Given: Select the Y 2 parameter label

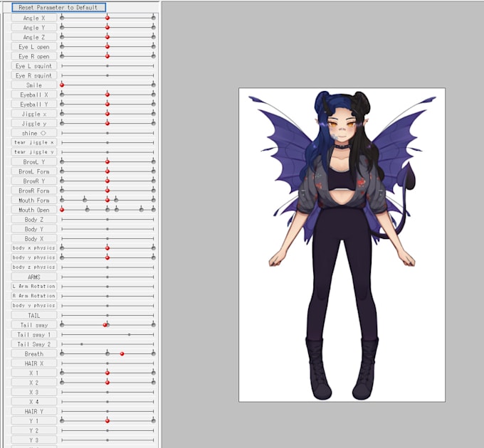Looking at the screenshot, I should pyautogui.click(x=34, y=430).
